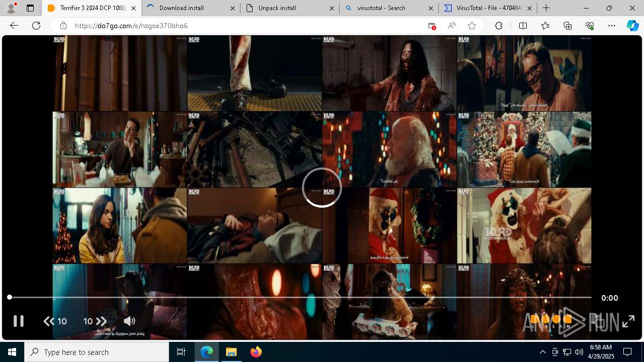This screenshot has height=362, width=644.
Task: Skip forward 10 seconds in video
Action: click(95, 321)
